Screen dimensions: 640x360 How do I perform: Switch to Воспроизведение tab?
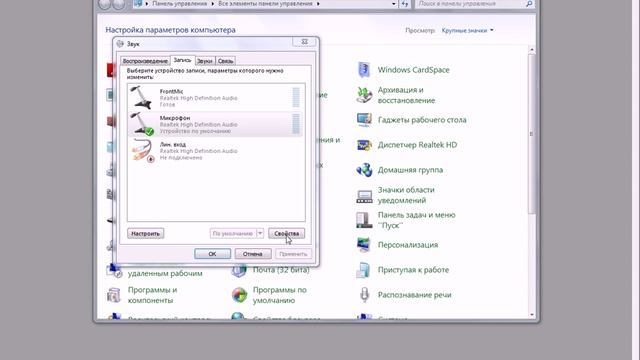pos(145,61)
